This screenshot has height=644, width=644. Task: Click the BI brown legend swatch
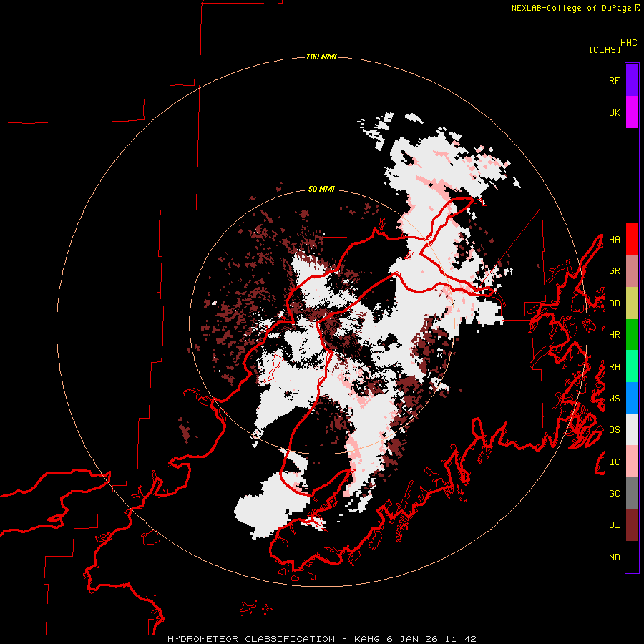[x=632, y=525]
